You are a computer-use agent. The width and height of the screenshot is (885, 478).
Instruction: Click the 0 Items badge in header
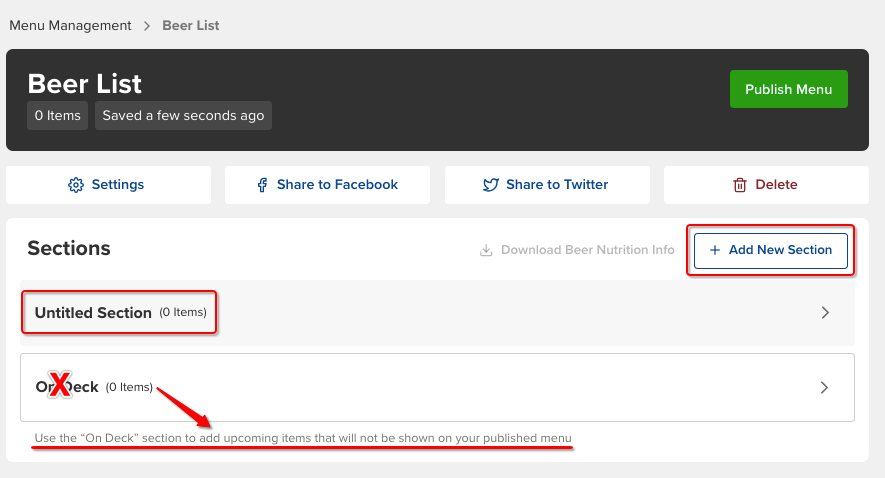click(x=58, y=116)
